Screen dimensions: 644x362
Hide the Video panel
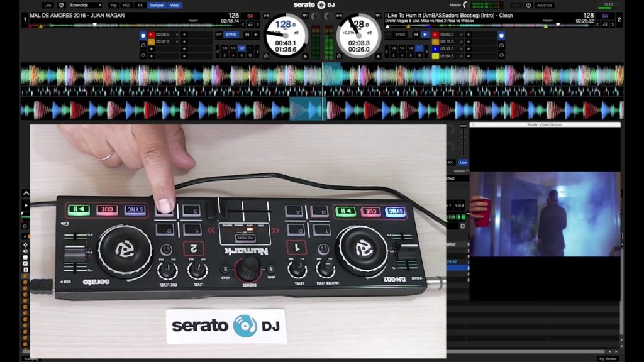[x=175, y=5]
